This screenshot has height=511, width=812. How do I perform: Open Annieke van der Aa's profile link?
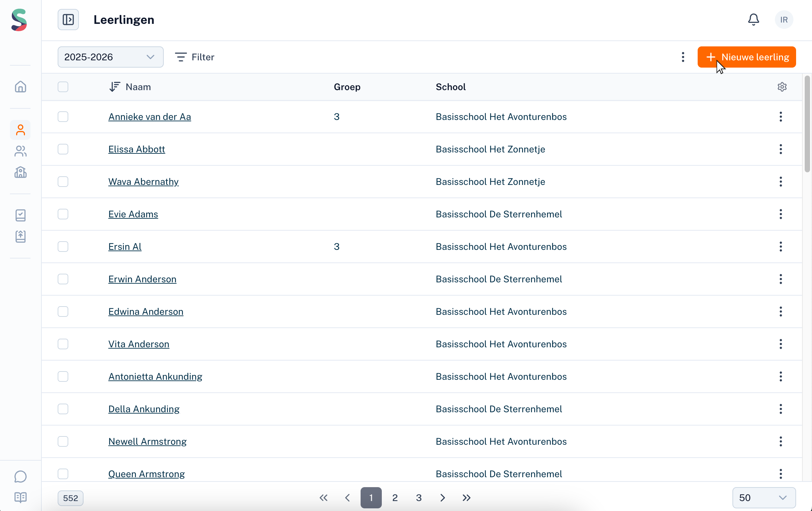(149, 117)
